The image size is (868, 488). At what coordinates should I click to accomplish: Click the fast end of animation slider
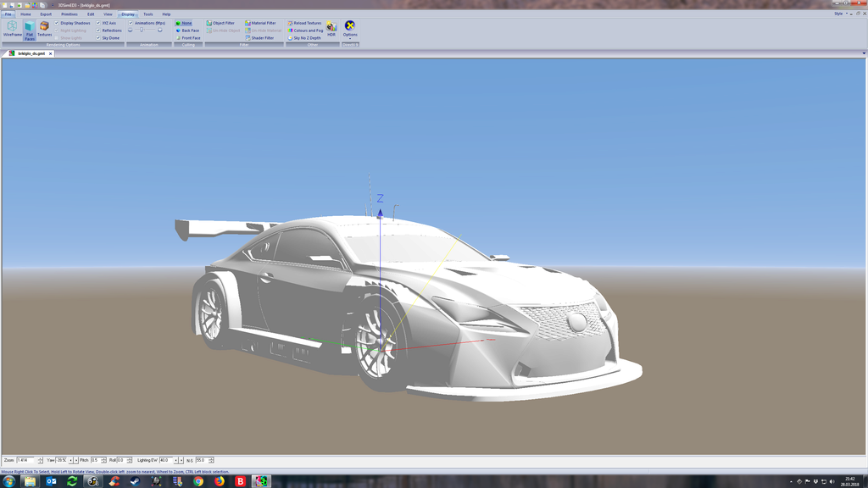point(160,30)
